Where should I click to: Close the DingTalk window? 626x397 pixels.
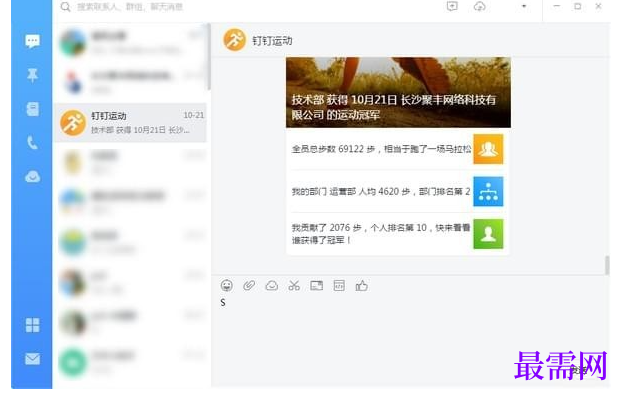tap(598, 6)
